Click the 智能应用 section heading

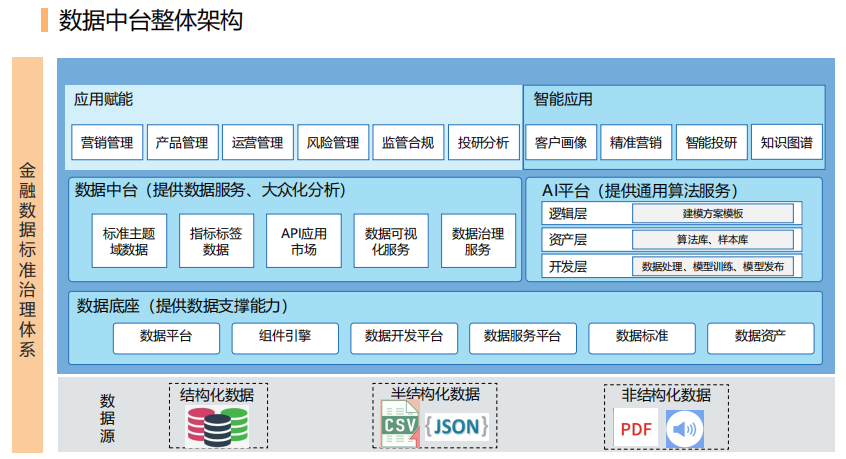point(563,99)
